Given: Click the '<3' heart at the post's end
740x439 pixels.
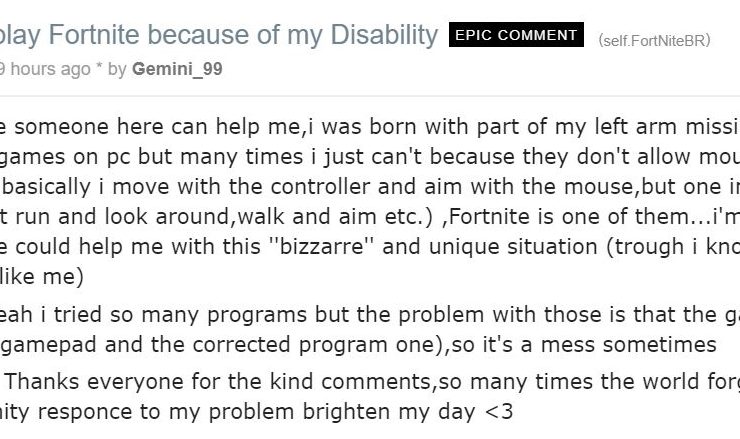Looking at the screenshot, I should [x=499, y=412].
